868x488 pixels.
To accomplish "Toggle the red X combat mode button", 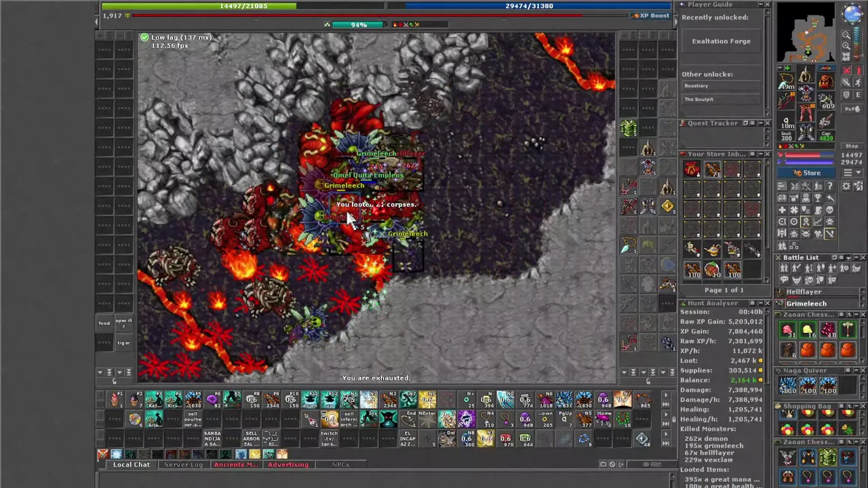I will (x=846, y=70).
